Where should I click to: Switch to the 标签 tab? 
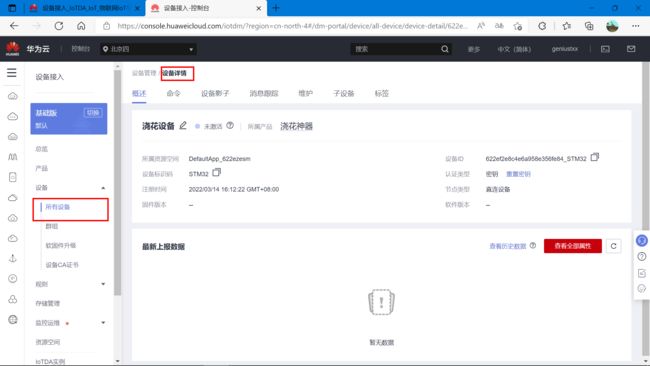382,93
